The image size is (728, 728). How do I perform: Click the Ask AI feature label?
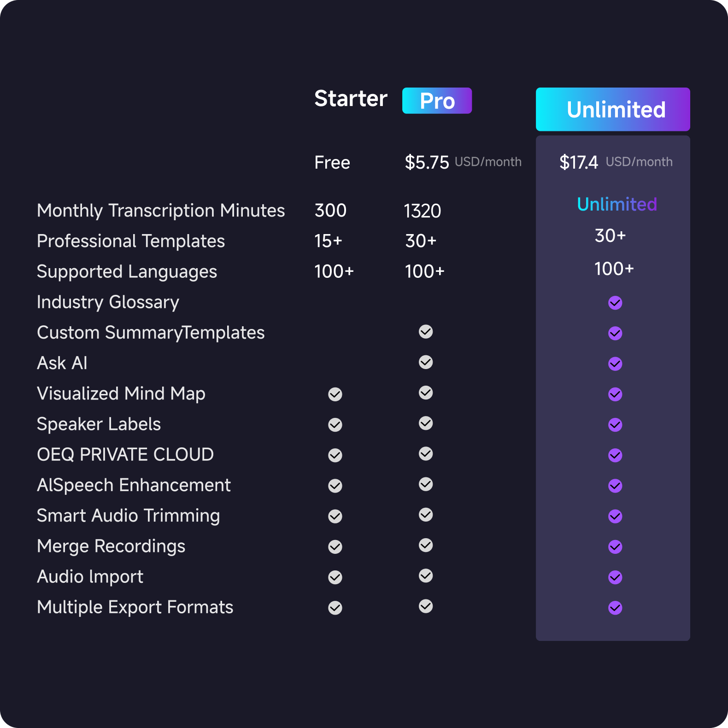pyautogui.click(x=62, y=363)
